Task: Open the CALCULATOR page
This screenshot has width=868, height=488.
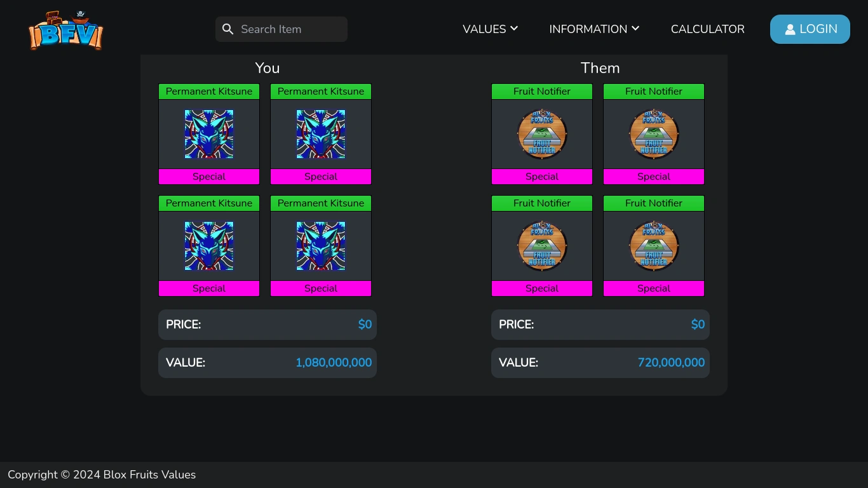Action: 707,29
